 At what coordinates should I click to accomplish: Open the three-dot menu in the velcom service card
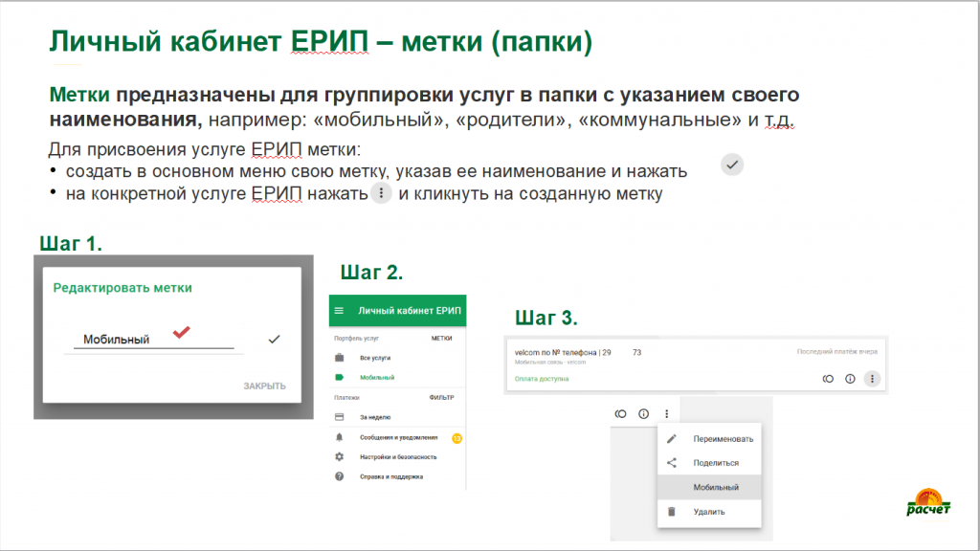[x=873, y=379]
